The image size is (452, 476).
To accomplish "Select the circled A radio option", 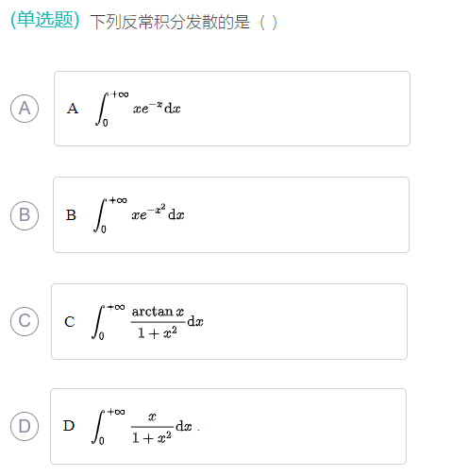I will pos(25,109).
